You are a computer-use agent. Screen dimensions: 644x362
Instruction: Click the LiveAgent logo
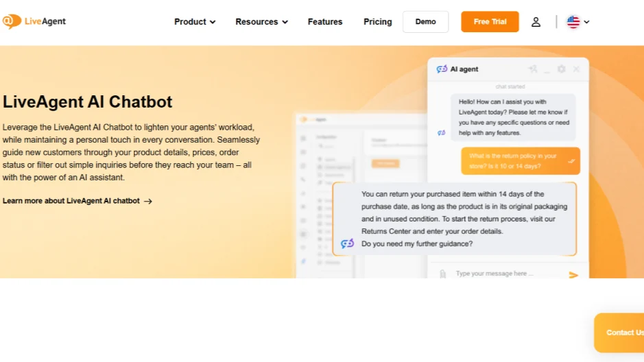tap(34, 21)
